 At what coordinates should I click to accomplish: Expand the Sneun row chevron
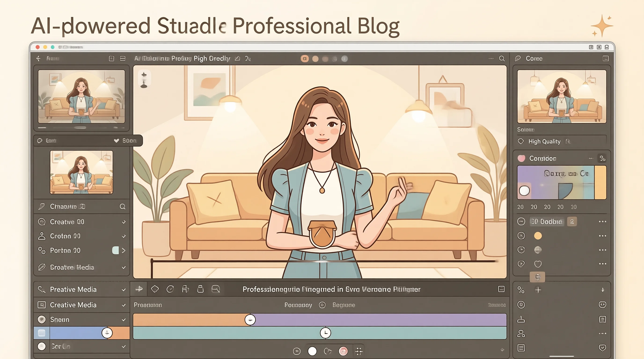click(x=124, y=320)
